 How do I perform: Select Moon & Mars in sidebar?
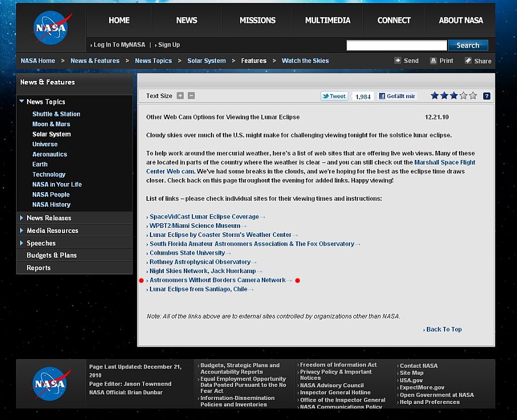tap(51, 124)
